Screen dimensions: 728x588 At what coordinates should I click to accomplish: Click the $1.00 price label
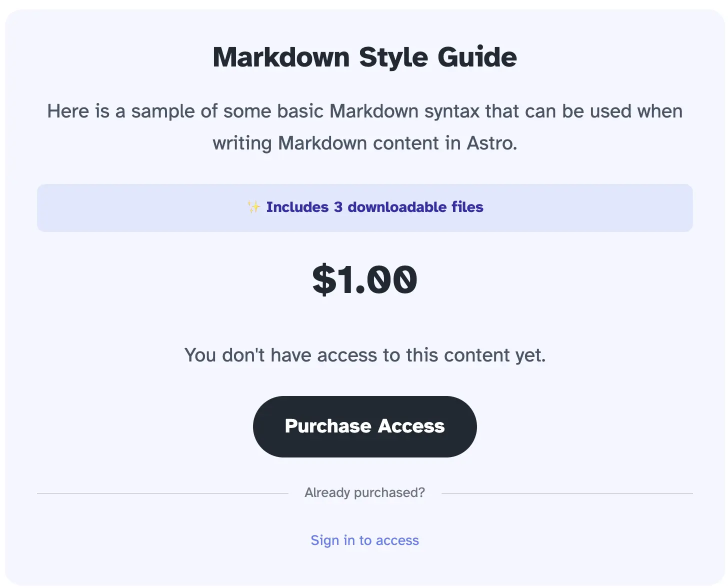tap(364, 279)
